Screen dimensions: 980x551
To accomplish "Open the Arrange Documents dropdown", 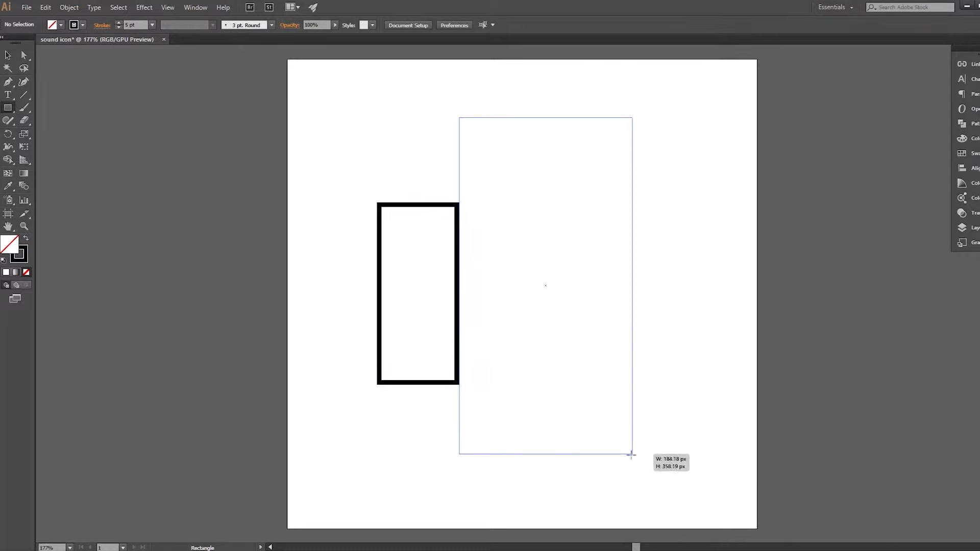I will click(292, 7).
